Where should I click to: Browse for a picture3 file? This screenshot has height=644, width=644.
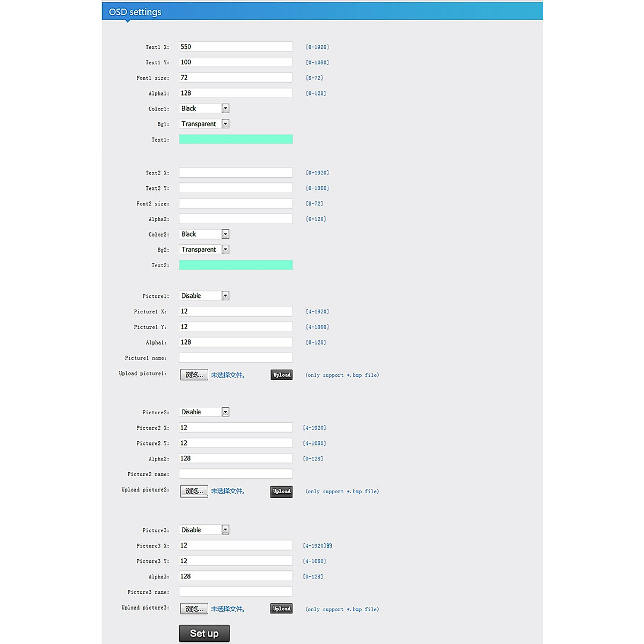194,609
